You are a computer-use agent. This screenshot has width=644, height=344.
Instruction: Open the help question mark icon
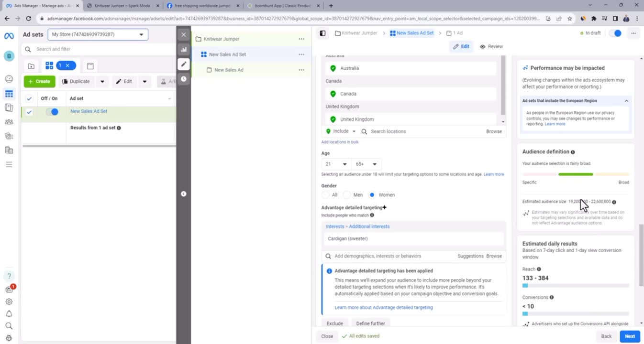[x=9, y=276]
